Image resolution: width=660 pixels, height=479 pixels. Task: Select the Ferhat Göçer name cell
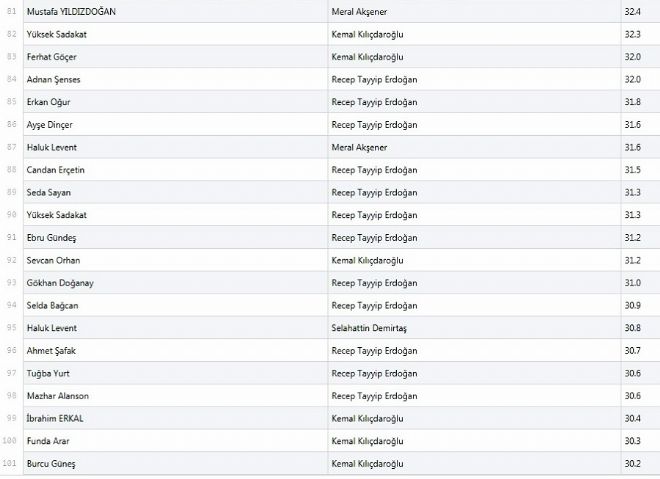[52, 56]
